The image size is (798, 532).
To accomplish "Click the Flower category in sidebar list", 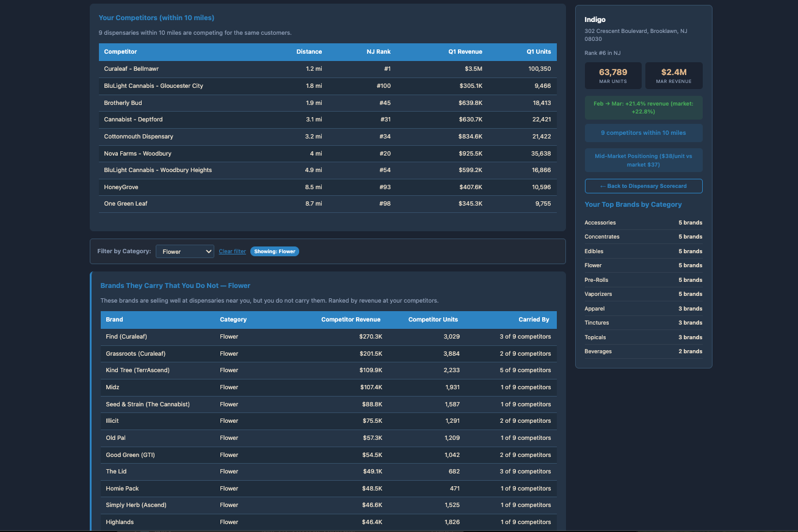I will pos(644,265).
